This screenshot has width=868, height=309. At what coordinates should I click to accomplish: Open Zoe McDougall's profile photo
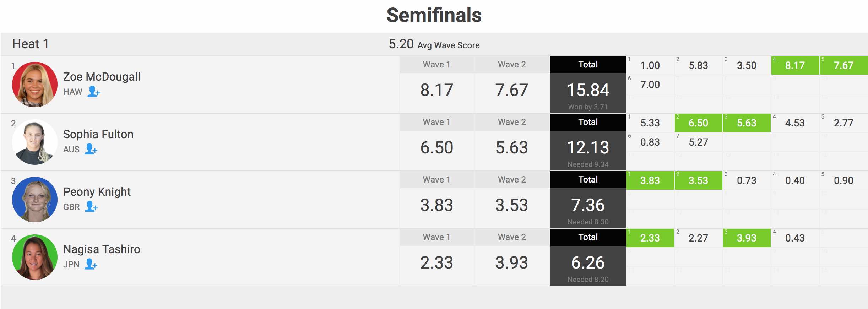click(x=35, y=85)
